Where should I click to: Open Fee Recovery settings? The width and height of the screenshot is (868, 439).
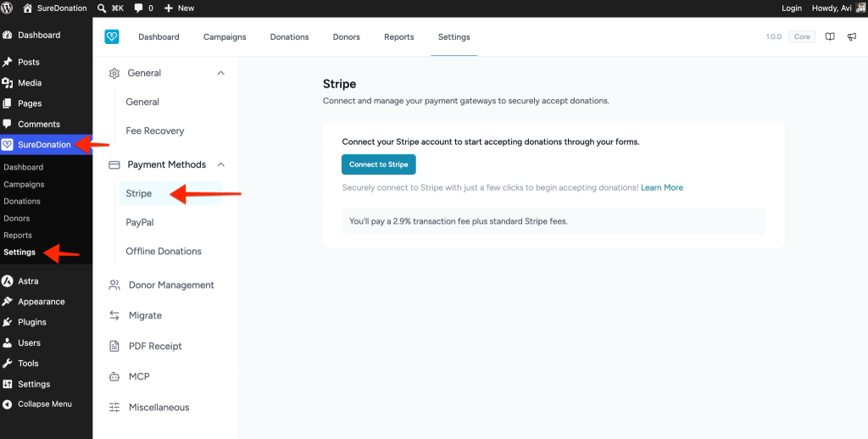pyautogui.click(x=155, y=131)
